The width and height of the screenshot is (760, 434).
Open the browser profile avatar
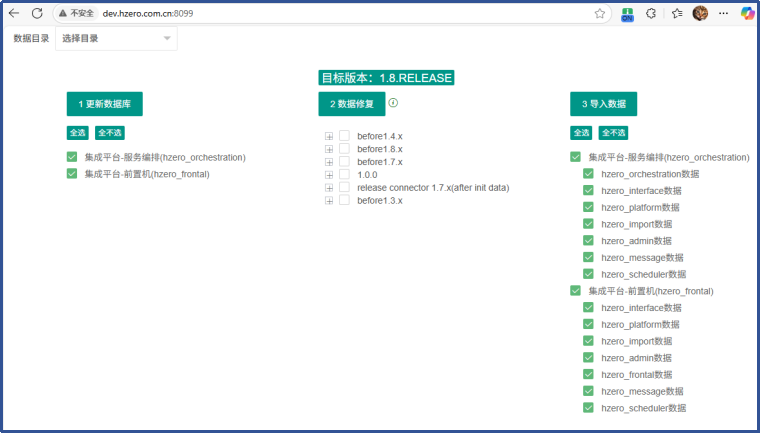coord(701,13)
